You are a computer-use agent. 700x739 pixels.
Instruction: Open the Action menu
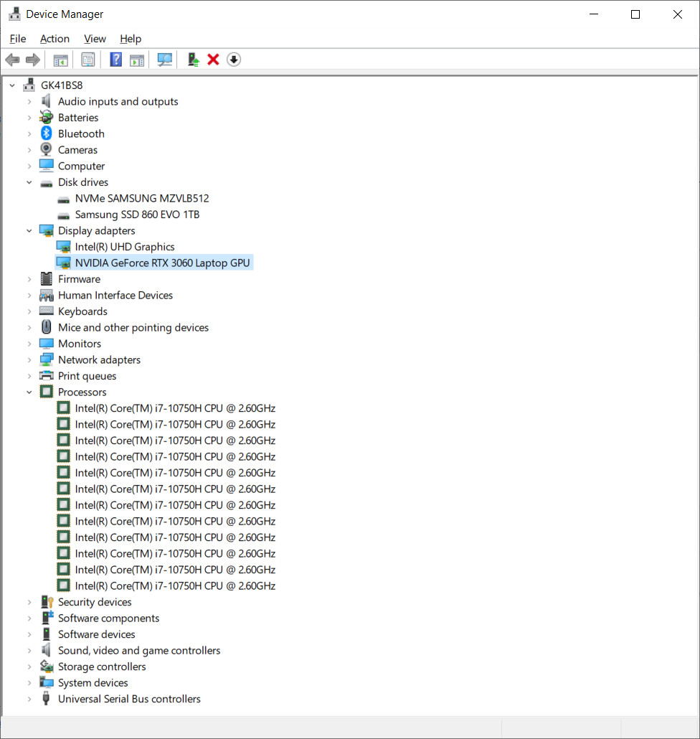point(55,39)
